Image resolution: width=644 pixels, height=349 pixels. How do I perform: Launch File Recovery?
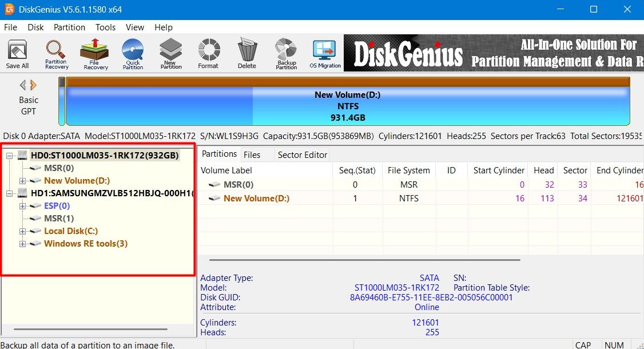point(94,53)
